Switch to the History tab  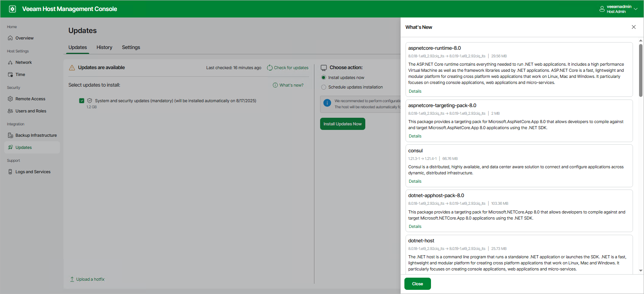(104, 47)
